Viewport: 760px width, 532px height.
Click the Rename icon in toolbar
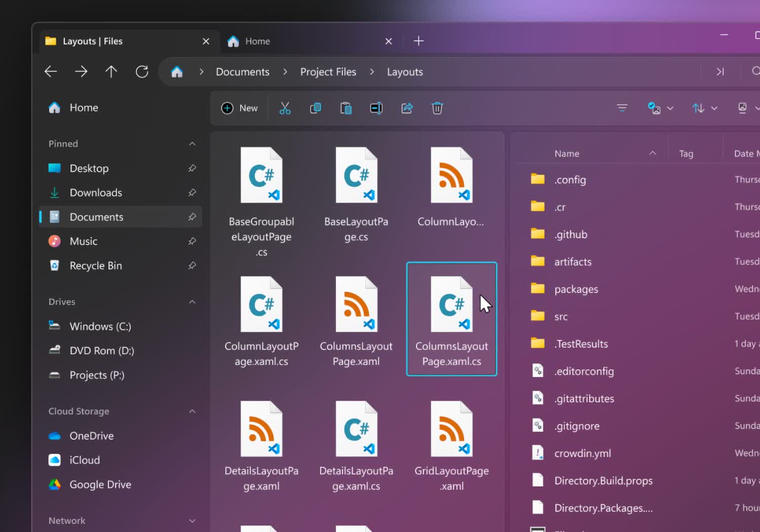(376, 108)
